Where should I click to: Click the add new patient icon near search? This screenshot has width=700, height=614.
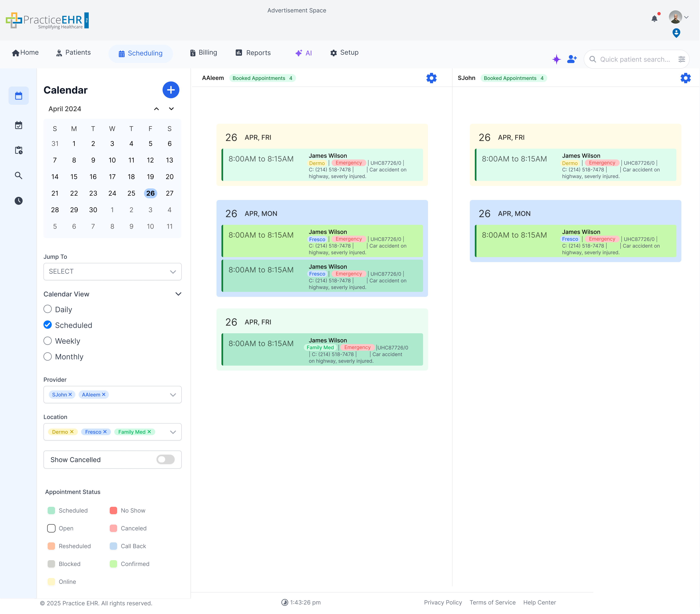coord(572,59)
